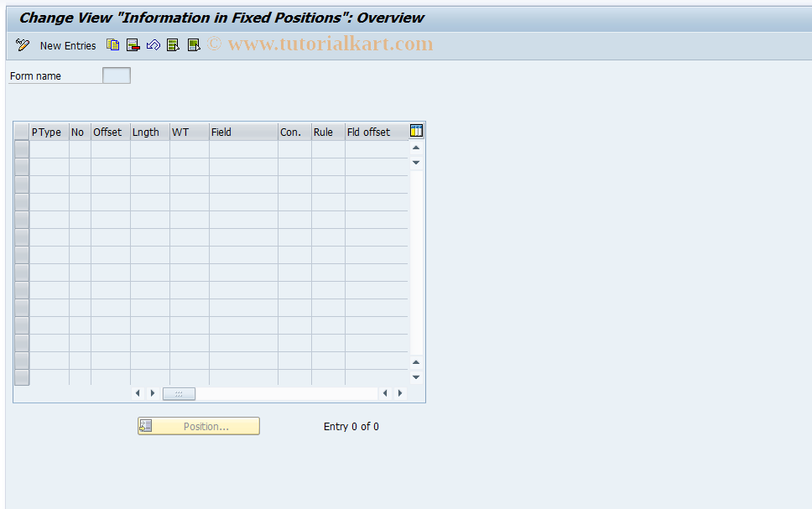This screenshot has height=509, width=812.
Task: Undo change icon in toolbar
Action: (x=154, y=45)
